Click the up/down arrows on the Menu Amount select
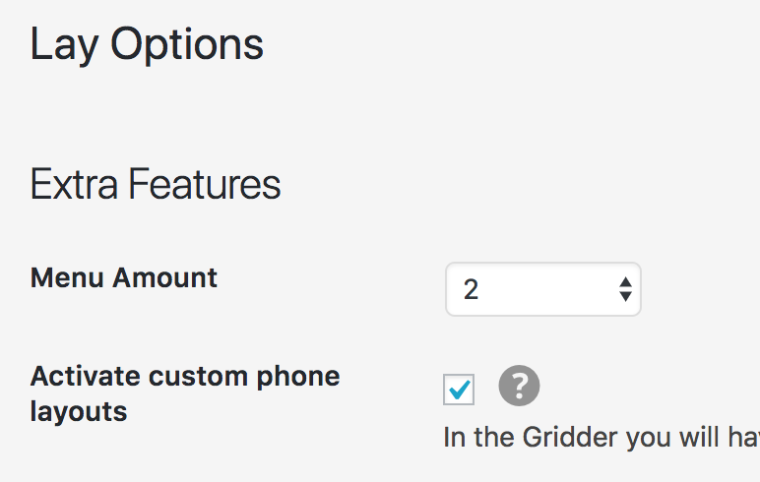 pyautogui.click(x=625, y=289)
